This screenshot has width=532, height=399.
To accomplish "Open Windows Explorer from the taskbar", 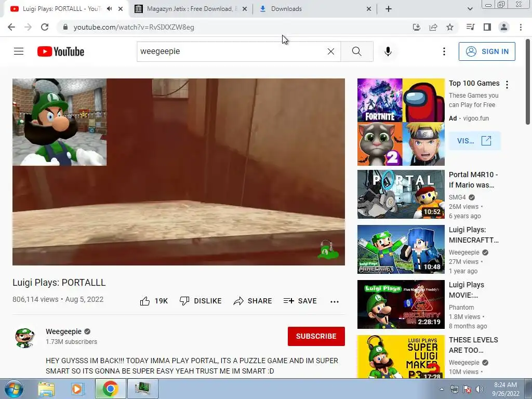I will tap(46, 389).
